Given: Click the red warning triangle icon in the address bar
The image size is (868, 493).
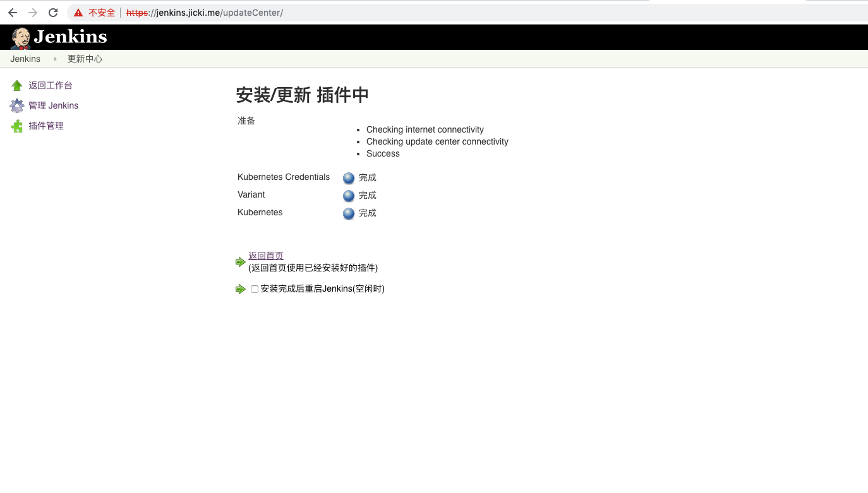Looking at the screenshot, I should (x=78, y=12).
